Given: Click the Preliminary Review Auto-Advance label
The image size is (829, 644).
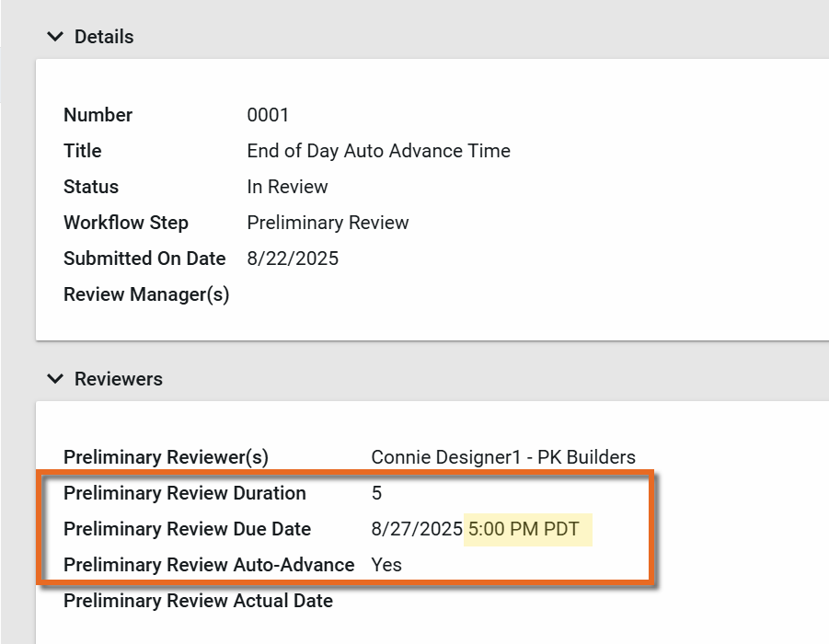Looking at the screenshot, I should click(x=209, y=565).
